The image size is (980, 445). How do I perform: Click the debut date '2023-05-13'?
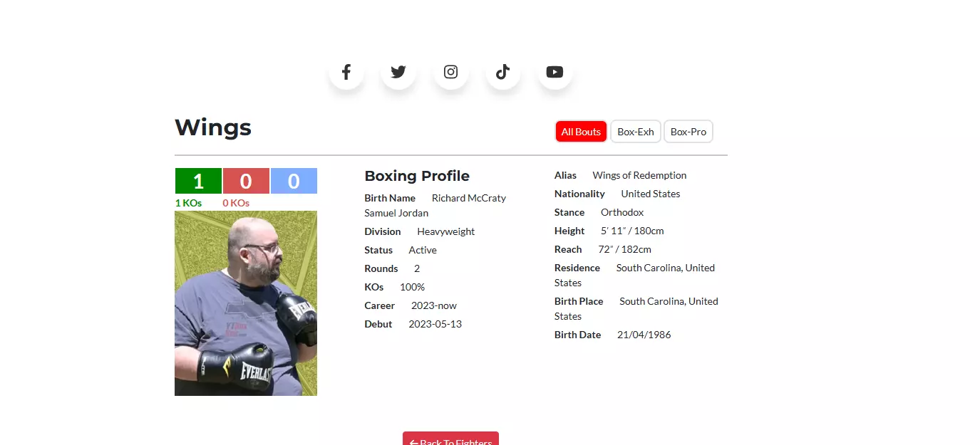tap(435, 324)
